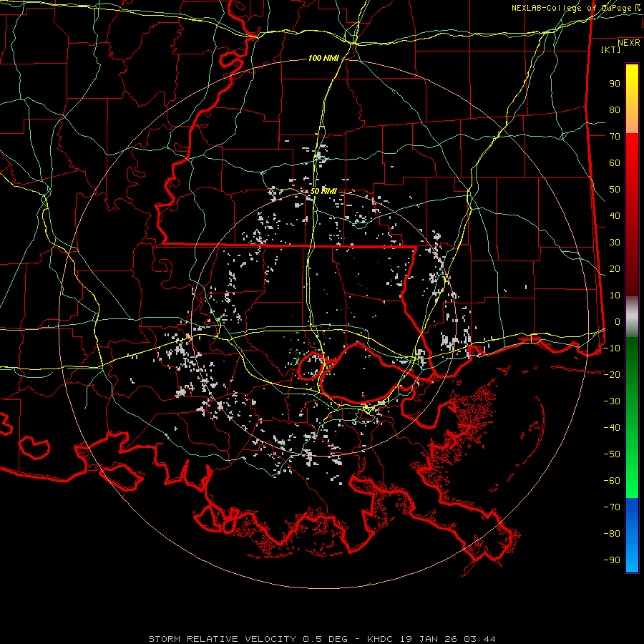Click the -90 value on the velocity scale
The image size is (644, 644).
[x=612, y=560]
